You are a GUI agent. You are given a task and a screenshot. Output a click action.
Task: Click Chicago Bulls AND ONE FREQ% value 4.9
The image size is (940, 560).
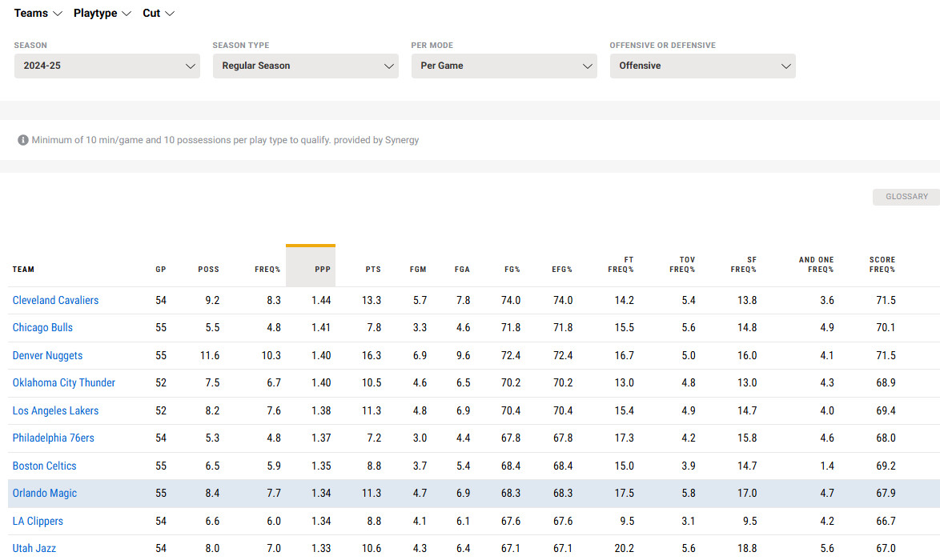827,328
